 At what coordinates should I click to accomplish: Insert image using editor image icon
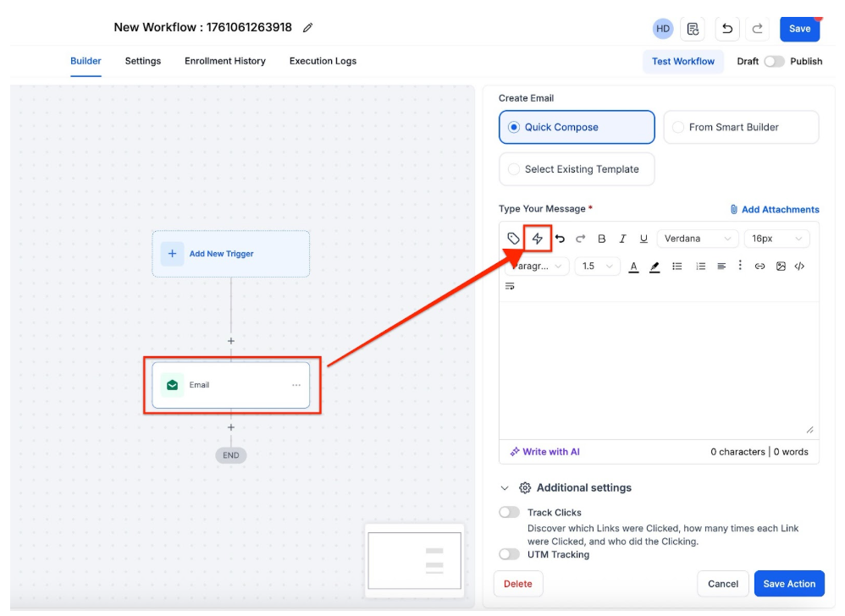(781, 267)
